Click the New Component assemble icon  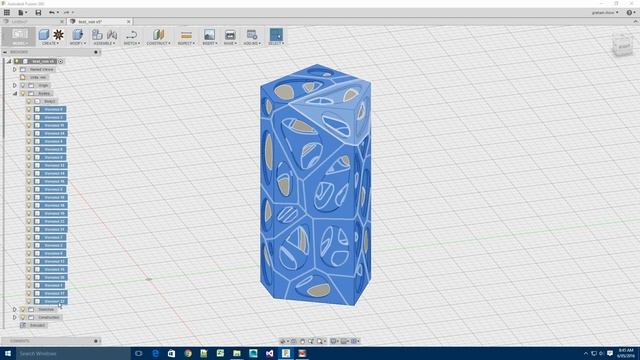coord(97,35)
